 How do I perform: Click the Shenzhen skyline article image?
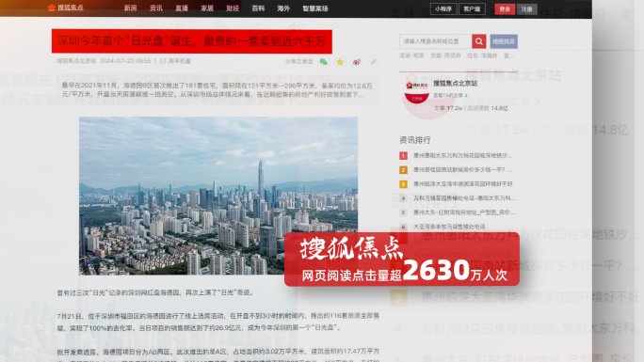pos(218,196)
